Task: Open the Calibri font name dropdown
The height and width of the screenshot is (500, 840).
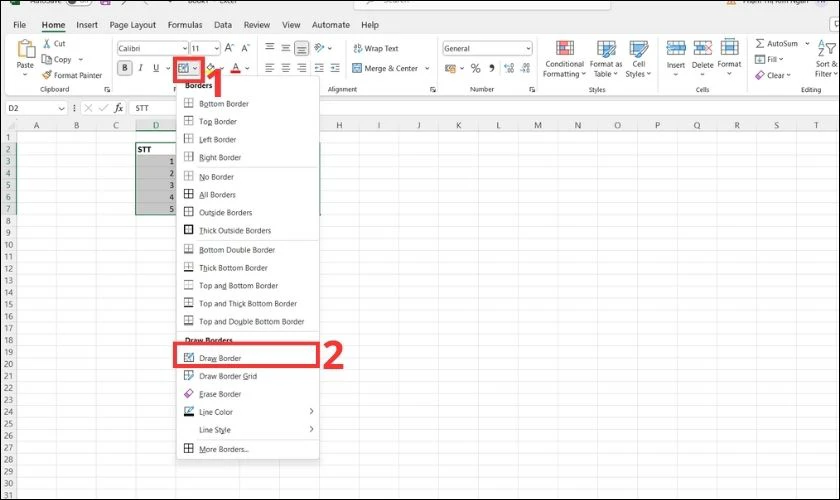Action: click(x=184, y=48)
